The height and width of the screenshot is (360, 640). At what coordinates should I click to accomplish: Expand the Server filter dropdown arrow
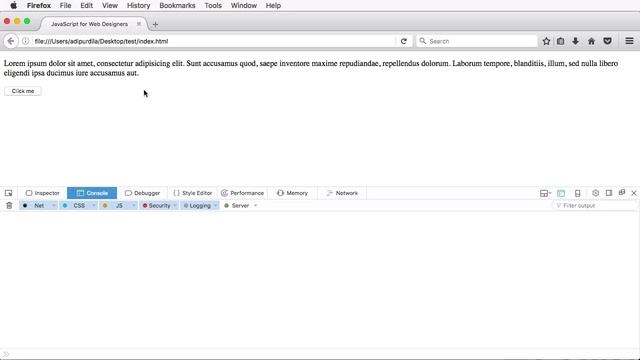(256, 206)
